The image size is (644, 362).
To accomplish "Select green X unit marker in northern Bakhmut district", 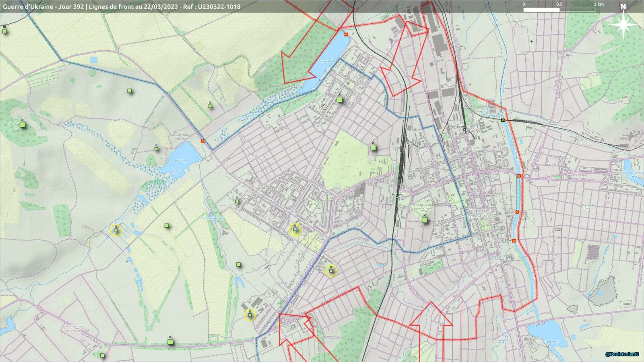I will [x=340, y=99].
